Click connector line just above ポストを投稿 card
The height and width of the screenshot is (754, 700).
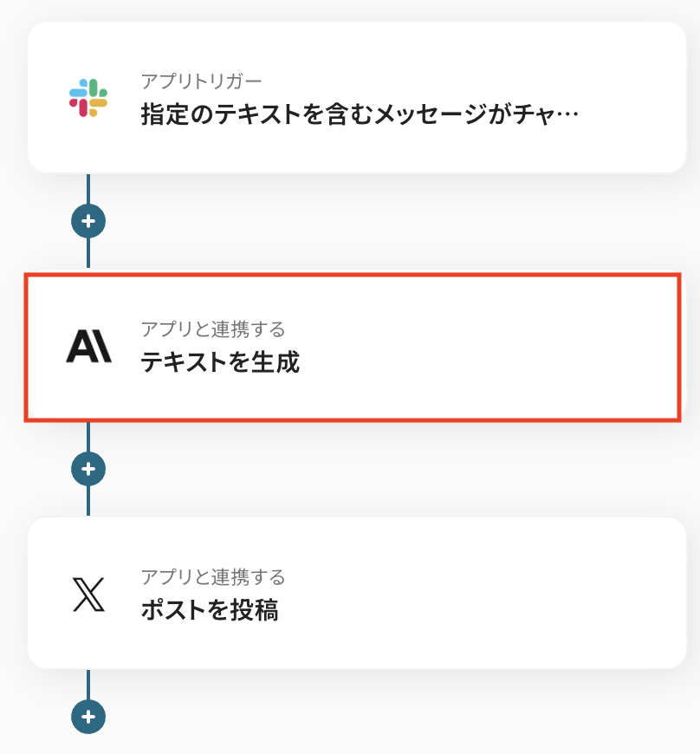(x=88, y=503)
